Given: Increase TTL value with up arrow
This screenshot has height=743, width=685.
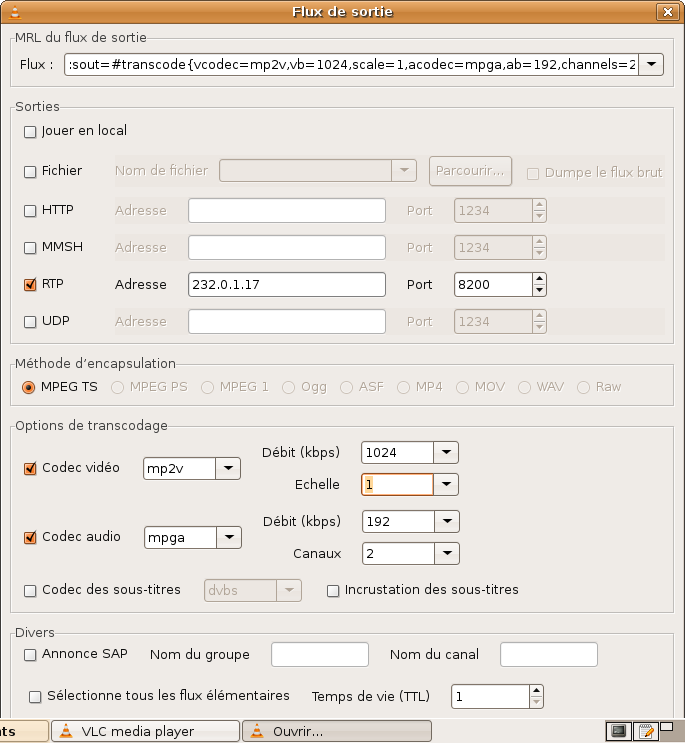Looking at the screenshot, I should [536, 691].
